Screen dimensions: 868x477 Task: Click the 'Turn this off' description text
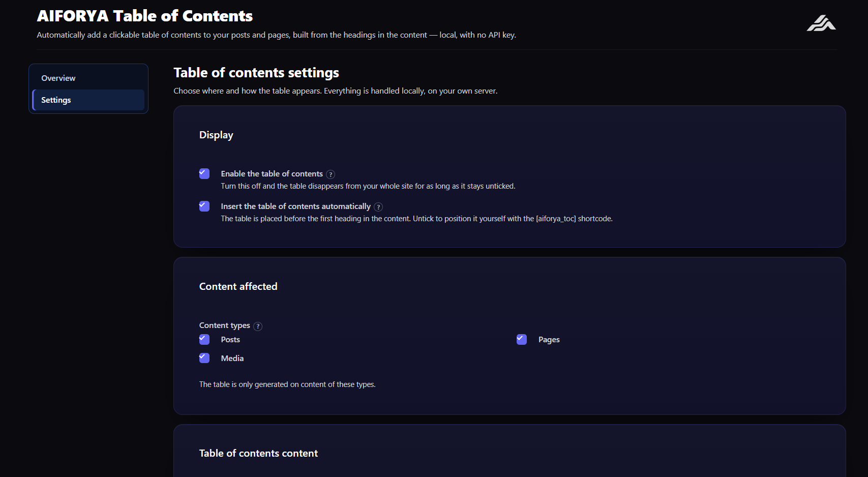(368, 186)
